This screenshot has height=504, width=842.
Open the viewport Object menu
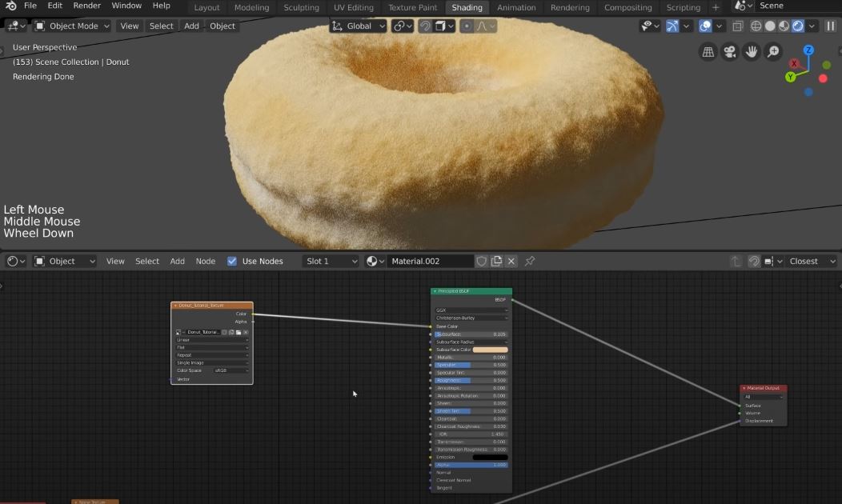pos(223,26)
